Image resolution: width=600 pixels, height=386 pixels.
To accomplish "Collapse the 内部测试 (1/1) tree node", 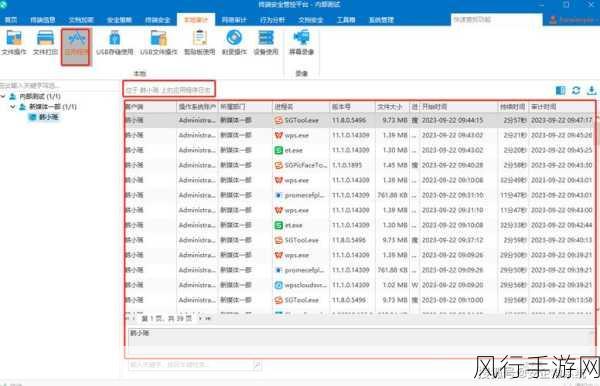I will coord(3,96).
